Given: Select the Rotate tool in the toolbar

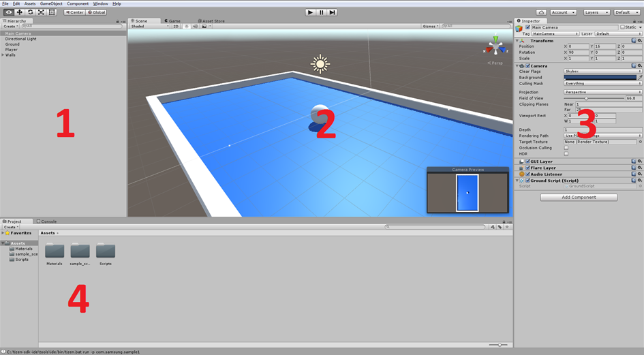Looking at the screenshot, I should pos(30,12).
